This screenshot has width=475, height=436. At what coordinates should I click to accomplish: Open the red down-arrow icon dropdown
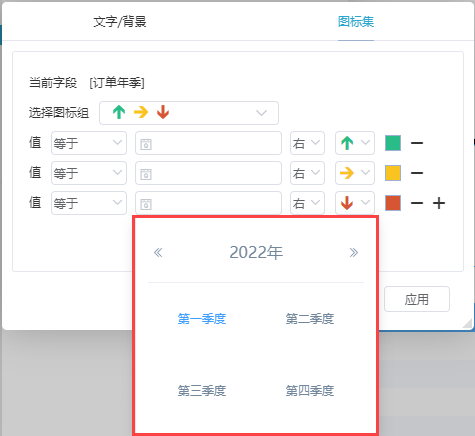[x=355, y=203]
